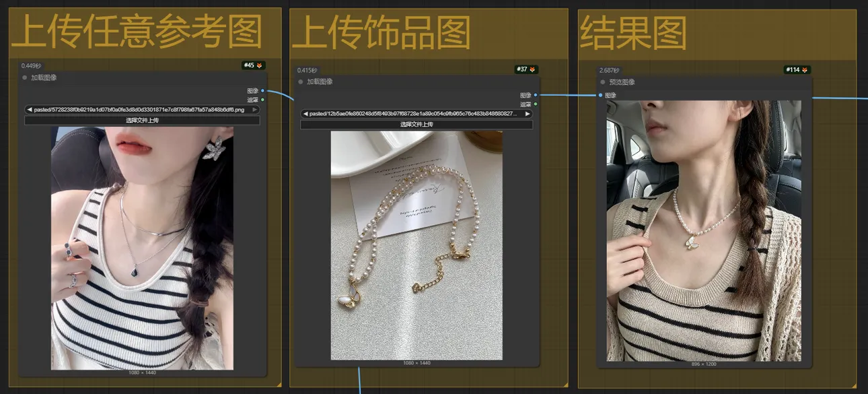Toggle collapse dot of the 预览图像 node
The image size is (868, 394).
point(603,82)
